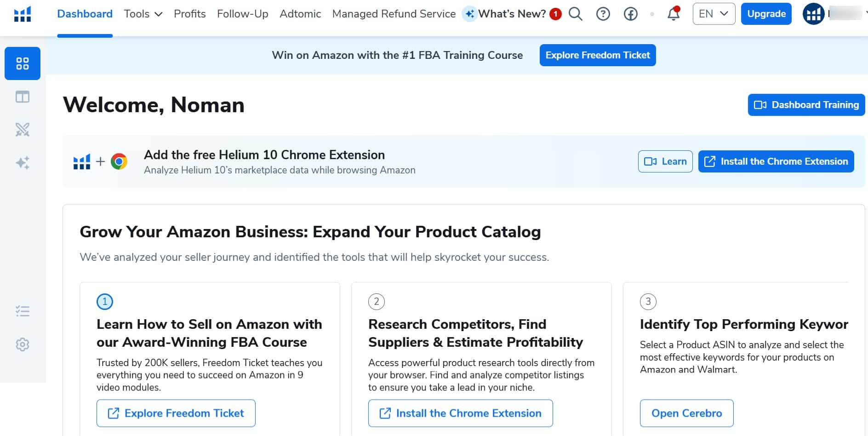Click the sparkle icon beside What's New
This screenshot has width=868, height=436.
(469, 14)
